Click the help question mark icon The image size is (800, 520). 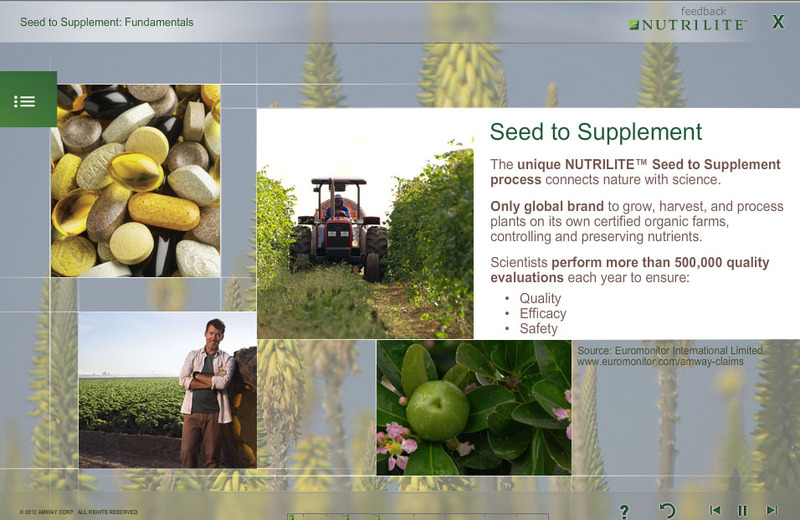pyautogui.click(x=624, y=511)
